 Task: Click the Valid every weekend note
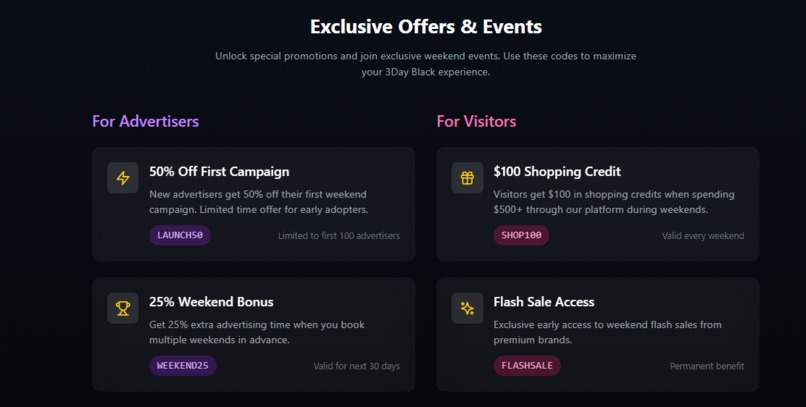coord(703,236)
